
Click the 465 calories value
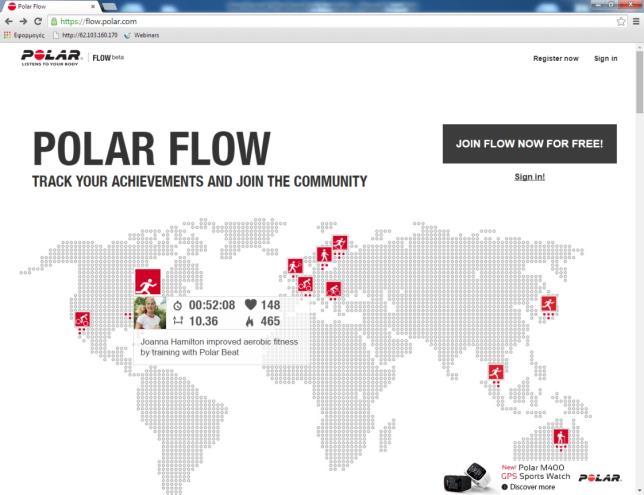coord(270,321)
